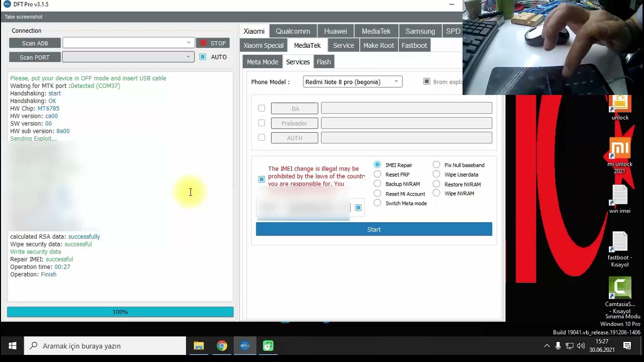Enable the AUTH checkbox
Screen dimensions: 644x362
[262, 137]
